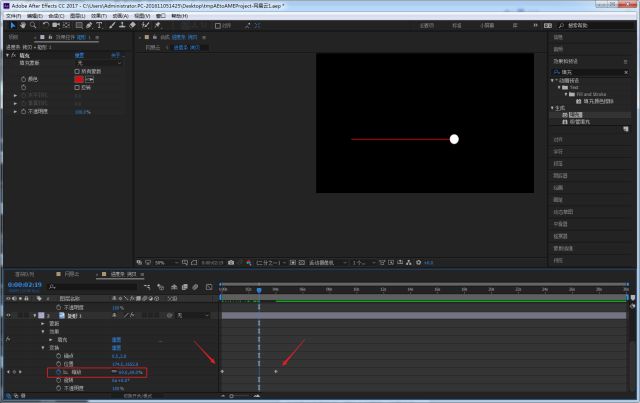
Task: Toggle the Position property stopwatch in timeline
Action: pos(58,364)
